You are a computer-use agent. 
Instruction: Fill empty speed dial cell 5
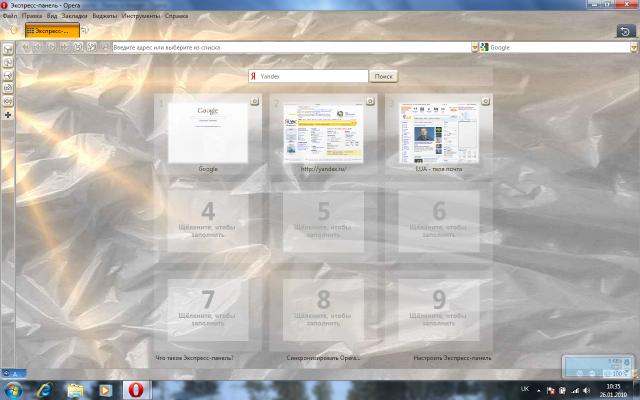tap(323, 221)
